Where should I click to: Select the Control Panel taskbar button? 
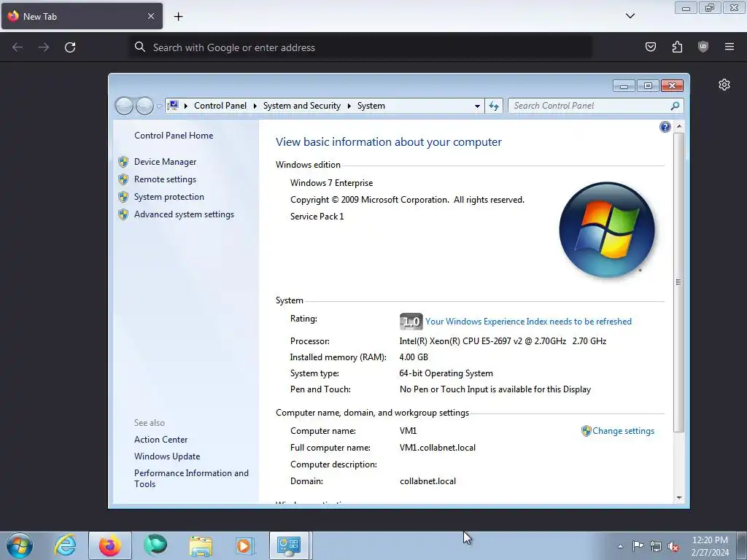click(x=290, y=545)
